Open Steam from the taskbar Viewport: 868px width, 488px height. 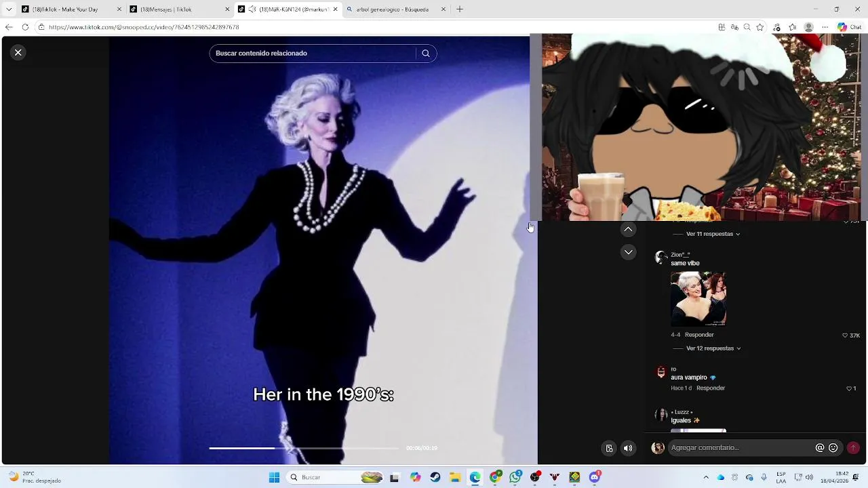point(435,478)
